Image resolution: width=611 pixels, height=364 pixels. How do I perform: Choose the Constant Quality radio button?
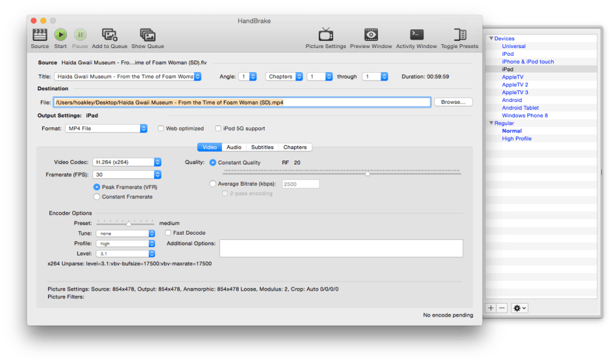(213, 162)
